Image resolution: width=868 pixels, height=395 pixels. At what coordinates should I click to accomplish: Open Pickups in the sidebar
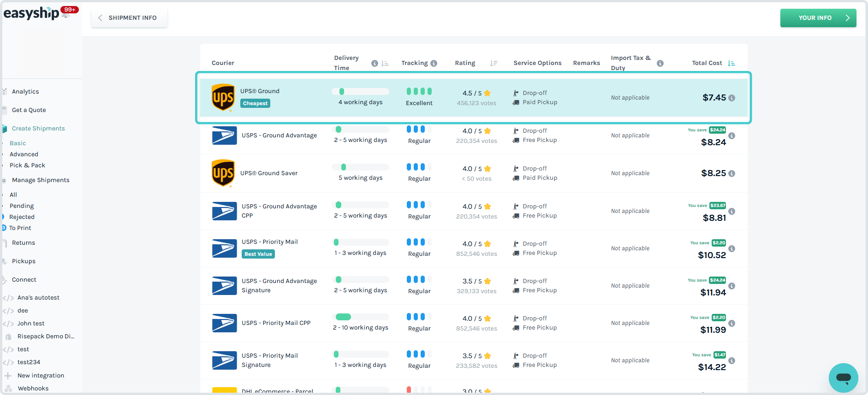[x=24, y=261]
